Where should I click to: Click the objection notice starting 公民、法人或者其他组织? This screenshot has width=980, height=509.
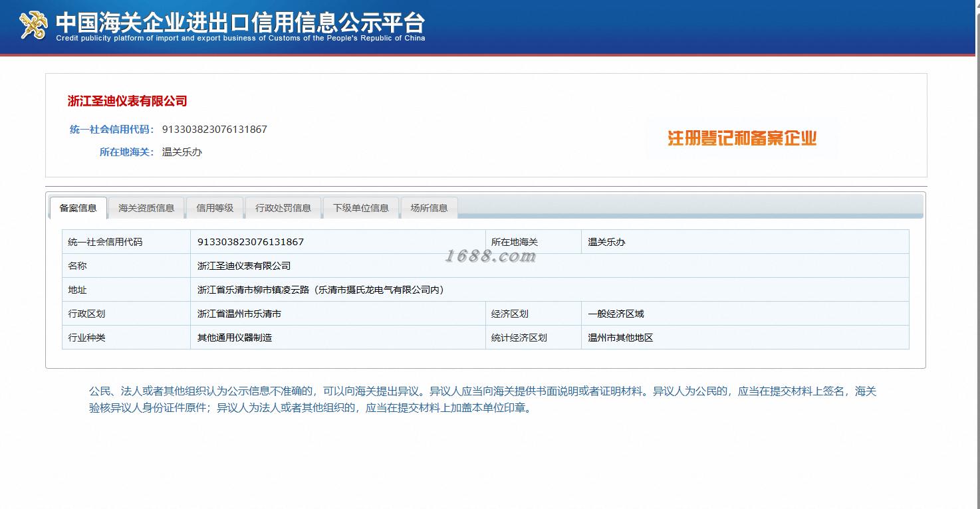[x=483, y=399]
